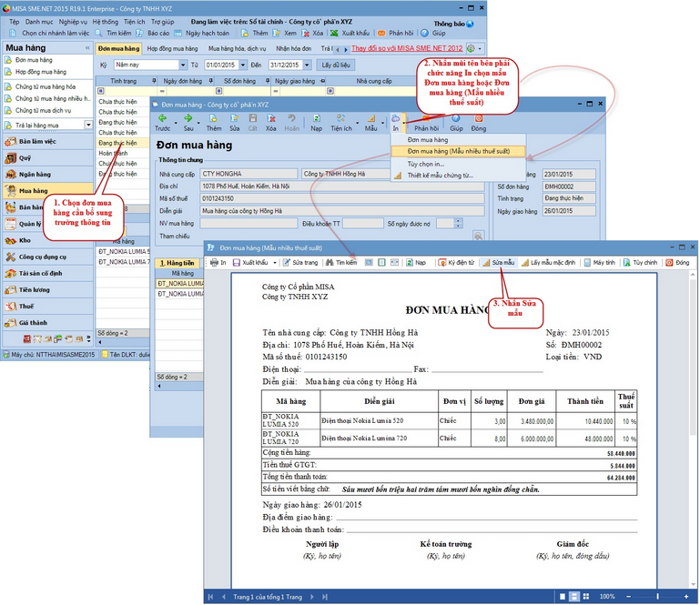The width and height of the screenshot is (700, 605).
Task: Click Sau arrow in the Đơn mua hàng form
Action: tap(188, 122)
